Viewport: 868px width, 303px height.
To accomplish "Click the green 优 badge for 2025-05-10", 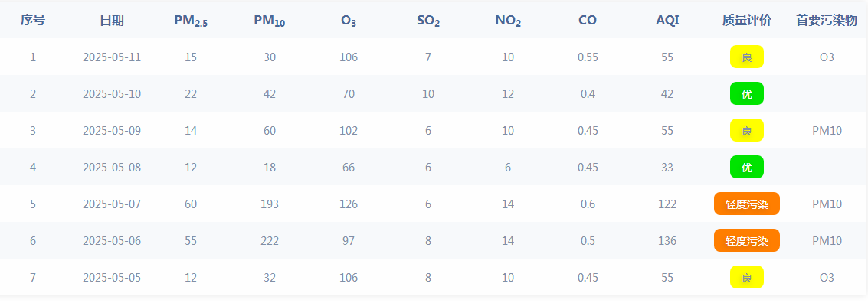I will 747,93.
